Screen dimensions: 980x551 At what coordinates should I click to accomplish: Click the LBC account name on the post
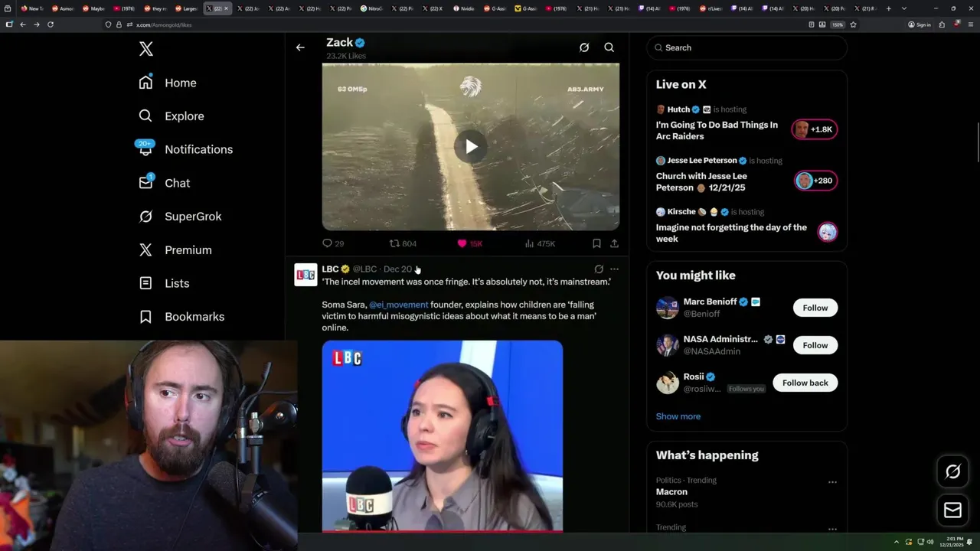pos(330,269)
